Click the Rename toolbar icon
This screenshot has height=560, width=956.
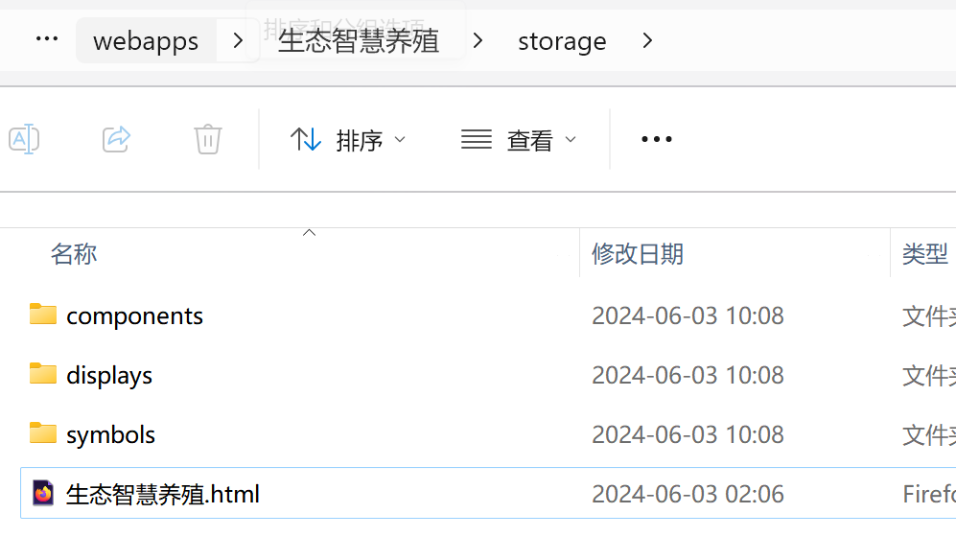[x=24, y=139]
